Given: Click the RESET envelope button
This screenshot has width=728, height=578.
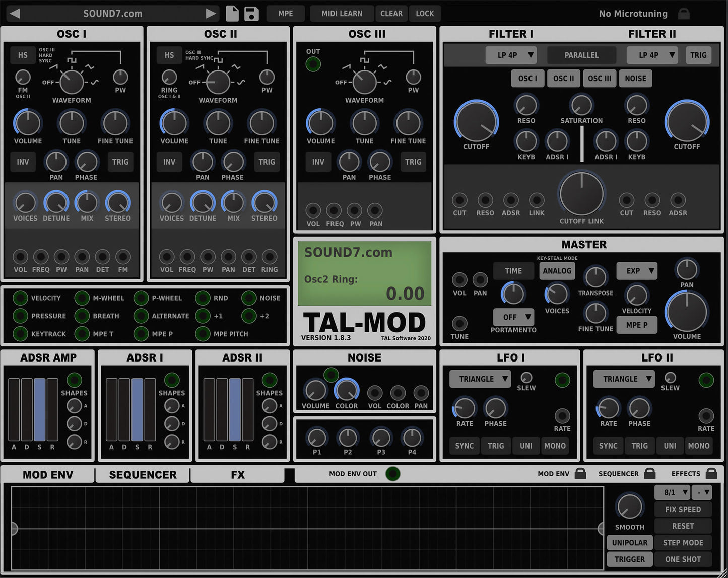Looking at the screenshot, I should coord(683,526).
